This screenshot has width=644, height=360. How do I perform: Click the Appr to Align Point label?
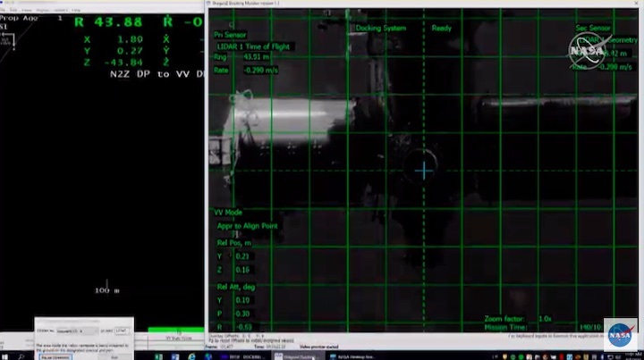pyautogui.click(x=248, y=224)
